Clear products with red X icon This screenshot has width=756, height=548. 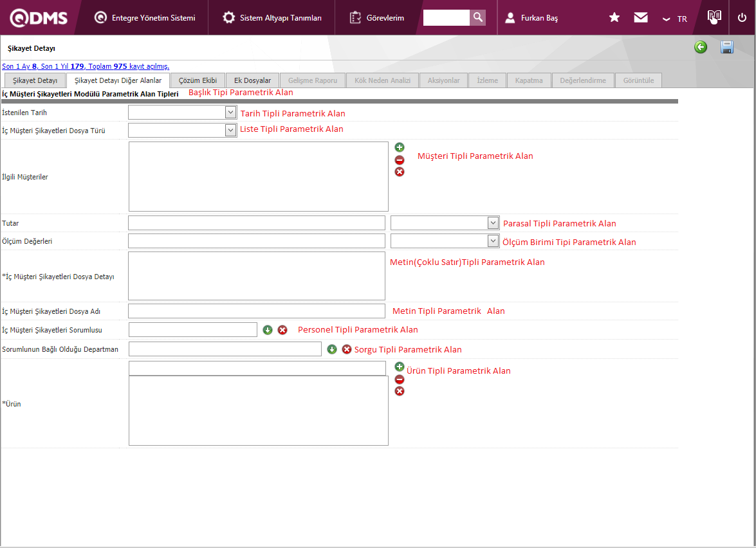pos(399,391)
